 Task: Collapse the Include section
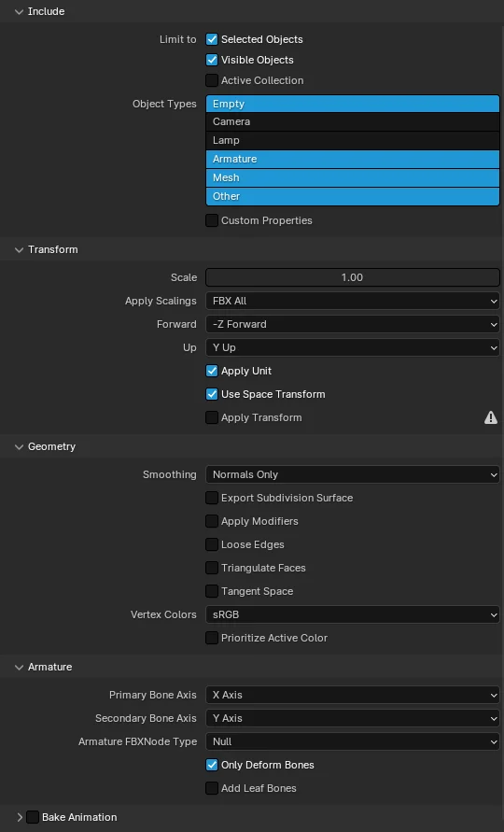coord(19,12)
